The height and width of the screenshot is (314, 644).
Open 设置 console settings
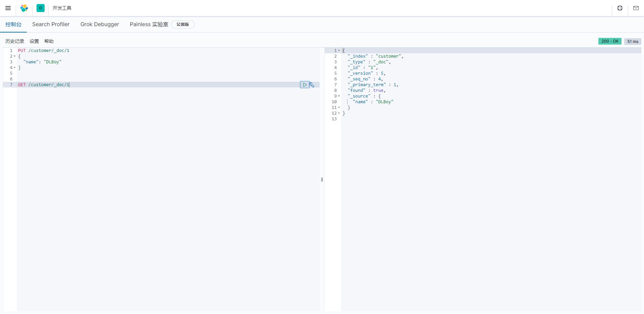click(34, 41)
